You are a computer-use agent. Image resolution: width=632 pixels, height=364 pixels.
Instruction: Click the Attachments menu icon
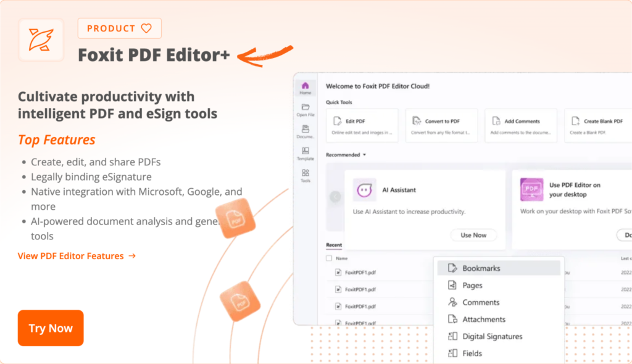click(x=452, y=319)
